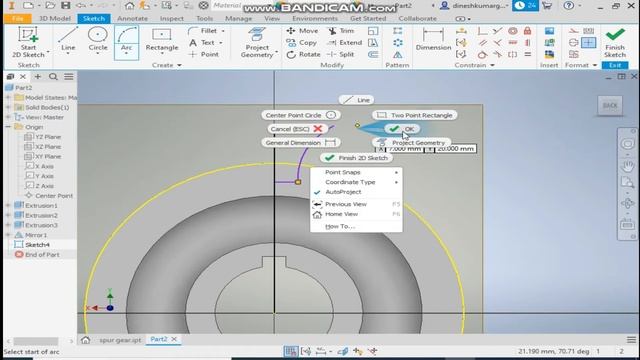Select the Line tool in ribbon
This screenshot has width=640, height=360.
[x=68, y=41]
